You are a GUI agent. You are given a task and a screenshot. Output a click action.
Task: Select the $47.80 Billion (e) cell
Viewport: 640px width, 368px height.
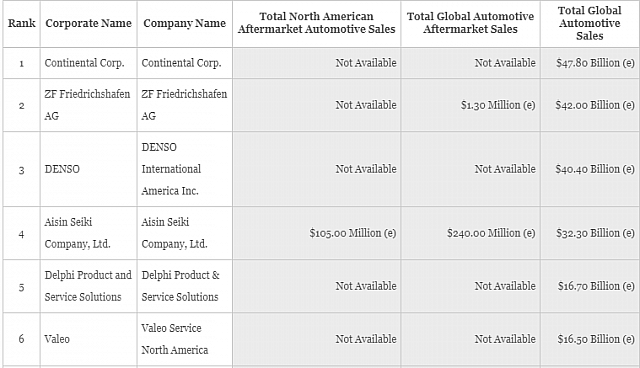click(589, 63)
